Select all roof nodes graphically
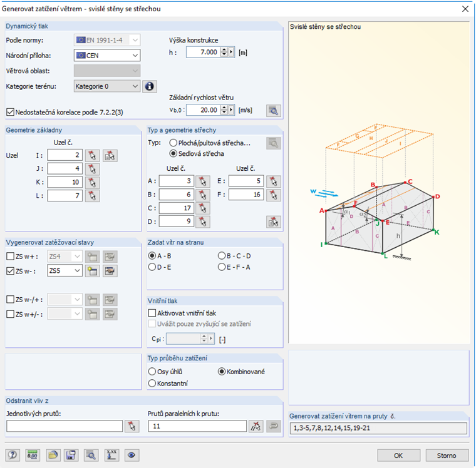This screenshot has width=476, height=468. pyautogui.click(x=274, y=221)
